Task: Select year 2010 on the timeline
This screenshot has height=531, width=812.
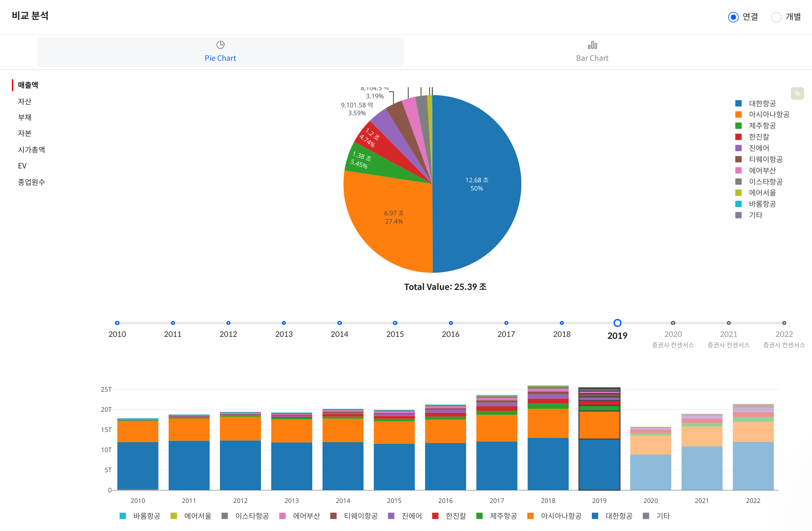Action: tap(117, 323)
